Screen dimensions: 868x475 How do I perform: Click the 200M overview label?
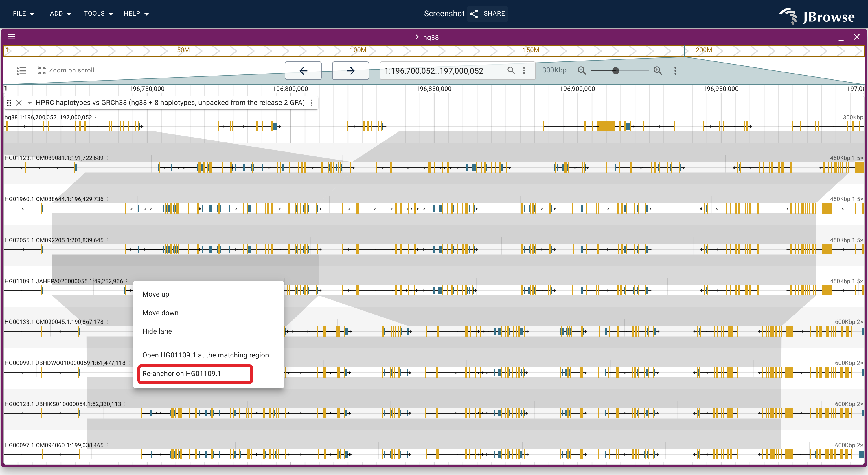(704, 50)
